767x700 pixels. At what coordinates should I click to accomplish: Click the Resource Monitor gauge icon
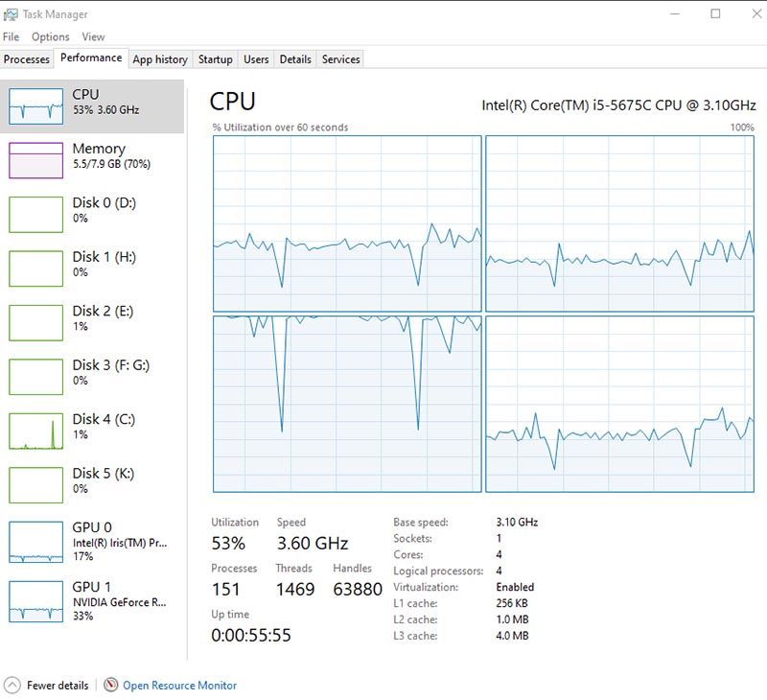click(x=111, y=685)
